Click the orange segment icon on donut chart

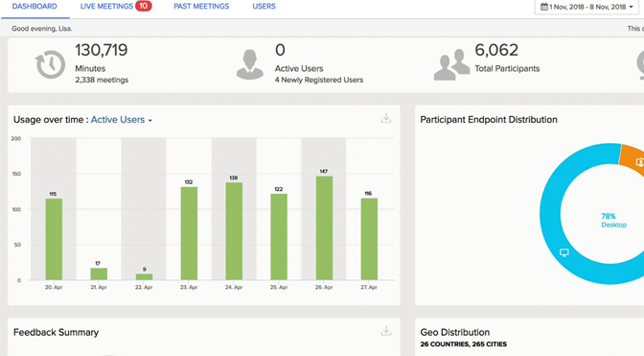coord(639,162)
